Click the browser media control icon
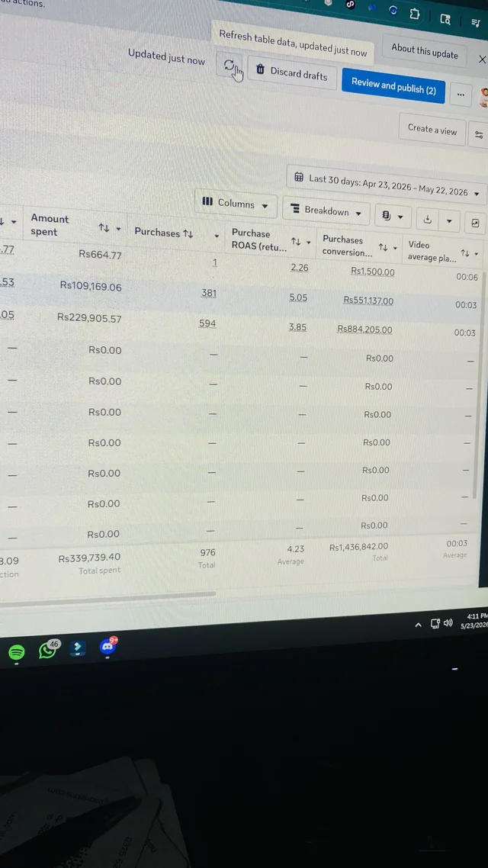Image resolution: width=488 pixels, height=868 pixels. pyautogui.click(x=475, y=23)
